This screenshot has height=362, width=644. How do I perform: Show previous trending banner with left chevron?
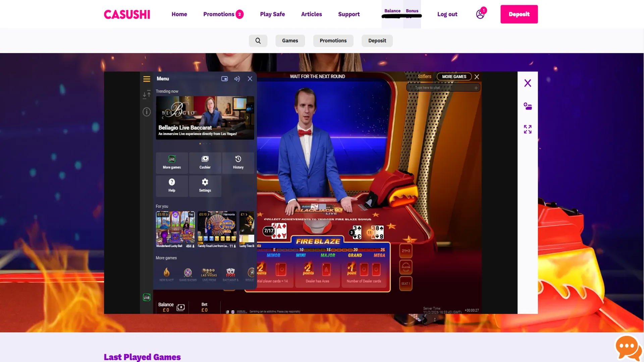[163, 118]
